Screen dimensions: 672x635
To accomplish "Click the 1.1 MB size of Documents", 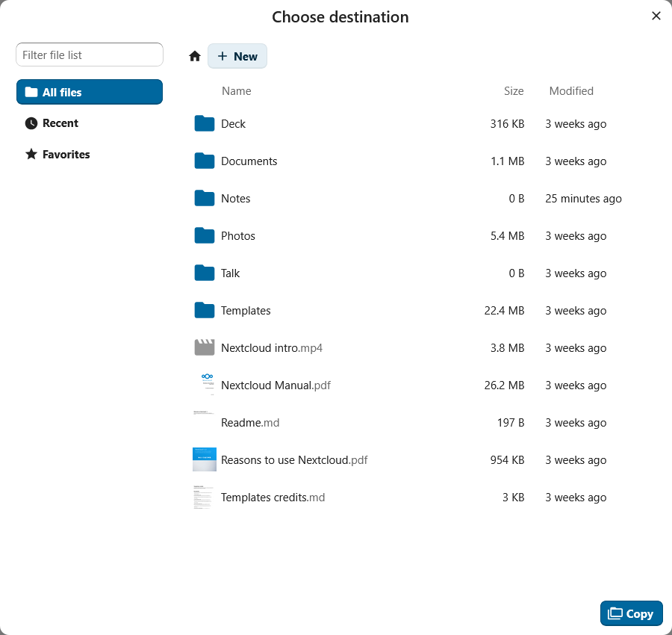I will pos(508,161).
